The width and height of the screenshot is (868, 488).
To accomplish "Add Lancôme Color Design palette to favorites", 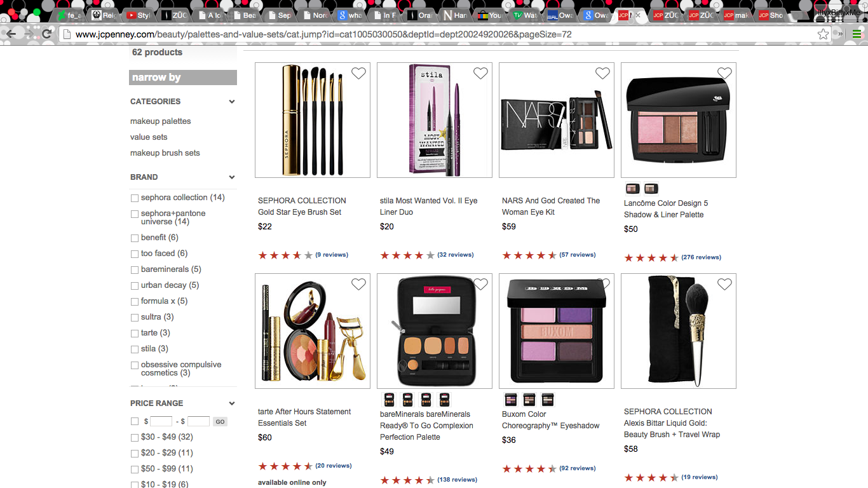I will 724,73.
